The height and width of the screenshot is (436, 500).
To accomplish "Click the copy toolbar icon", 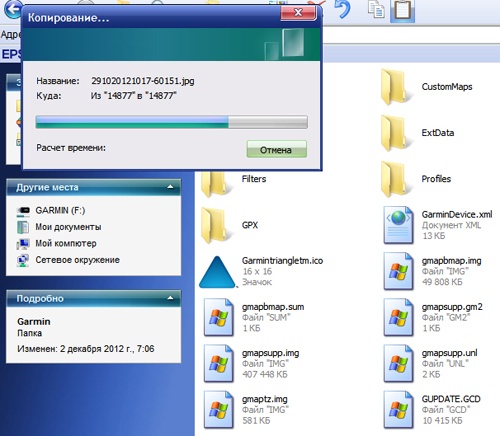I will [x=376, y=9].
